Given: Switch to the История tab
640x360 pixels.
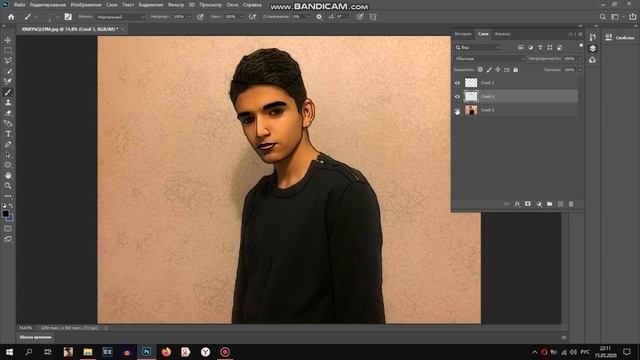Looking at the screenshot, I should tap(463, 34).
